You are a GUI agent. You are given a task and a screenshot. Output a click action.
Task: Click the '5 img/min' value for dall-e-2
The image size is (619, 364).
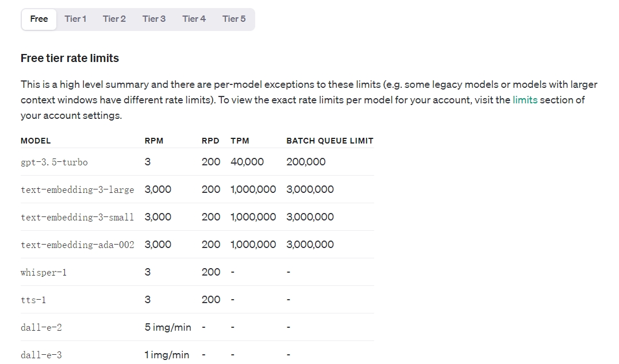tap(168, 327)
